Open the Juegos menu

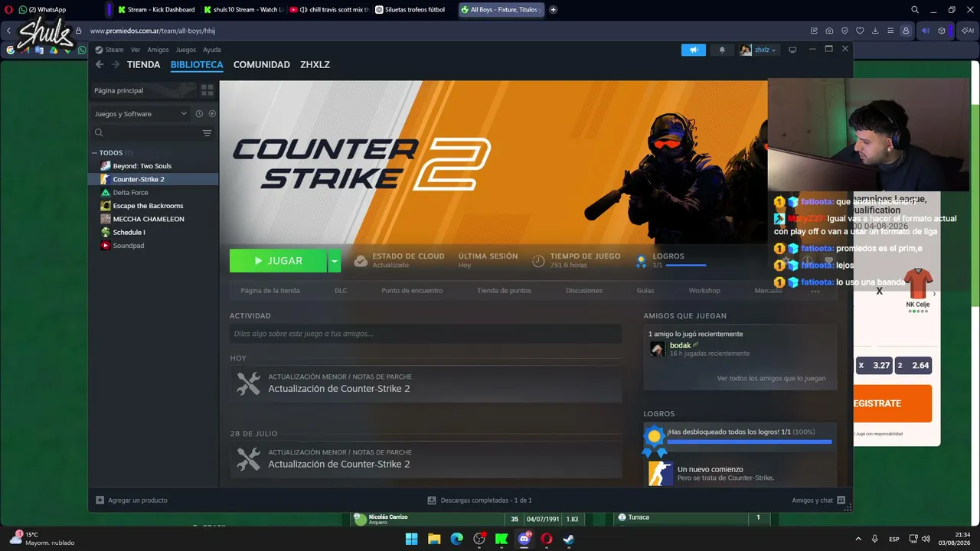[186, 50]
